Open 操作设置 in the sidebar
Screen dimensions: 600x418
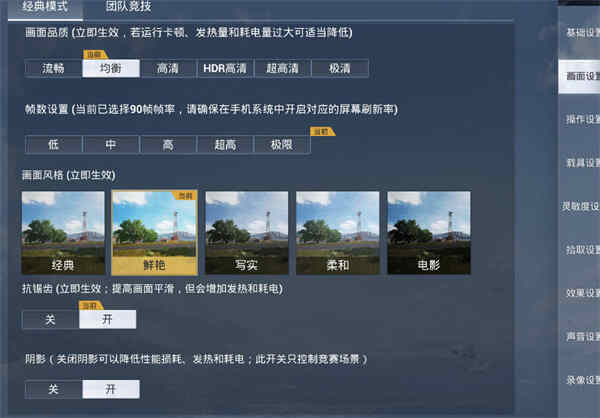click(579, 120)
